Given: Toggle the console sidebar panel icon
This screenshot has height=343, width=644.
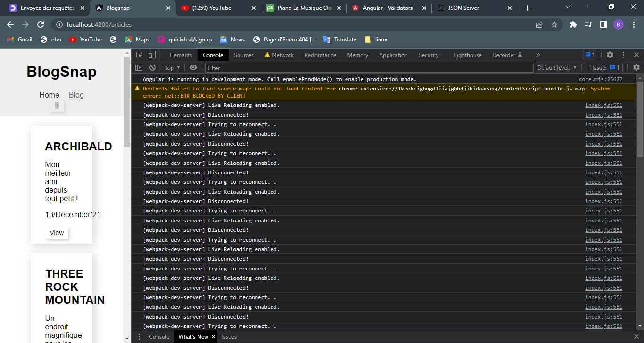Looking at the screenshot, I should pyautogui.click(x=139, y=68).
